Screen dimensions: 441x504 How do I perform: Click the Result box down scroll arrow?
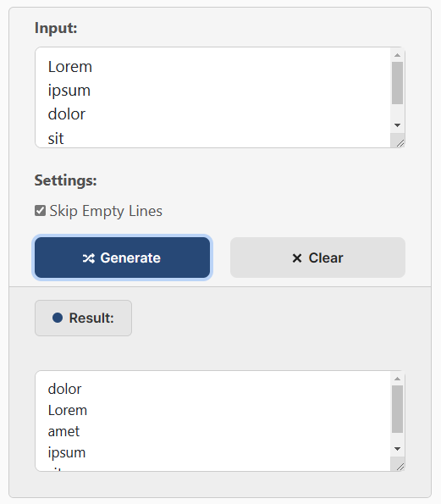(x=397, y=449)
